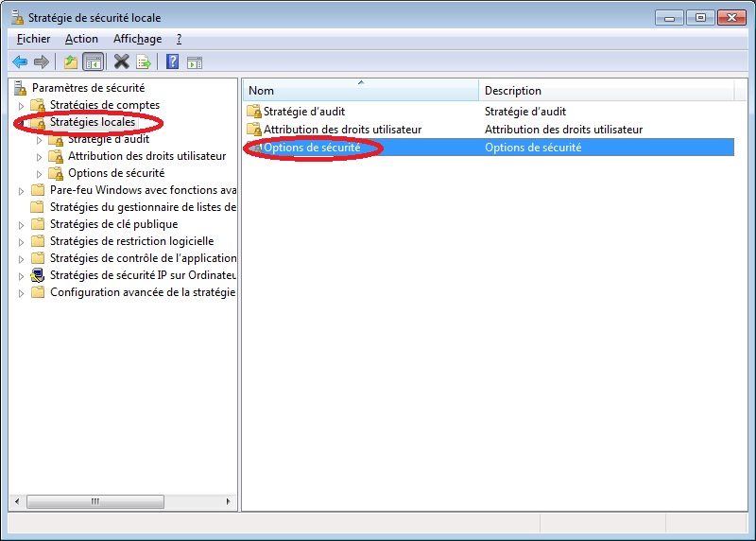The width and height of the screenshot is (756, 541).
Task: Click Attribution des droits utilisateur description cell
Action: click(x=563, y=130)
